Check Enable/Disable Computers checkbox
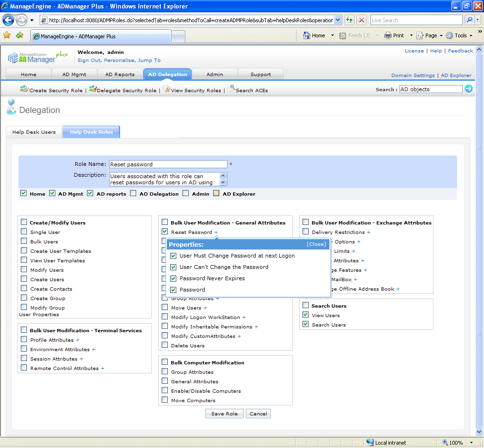The height and width of the screenshot is (448, 484). tap(165, 390)
